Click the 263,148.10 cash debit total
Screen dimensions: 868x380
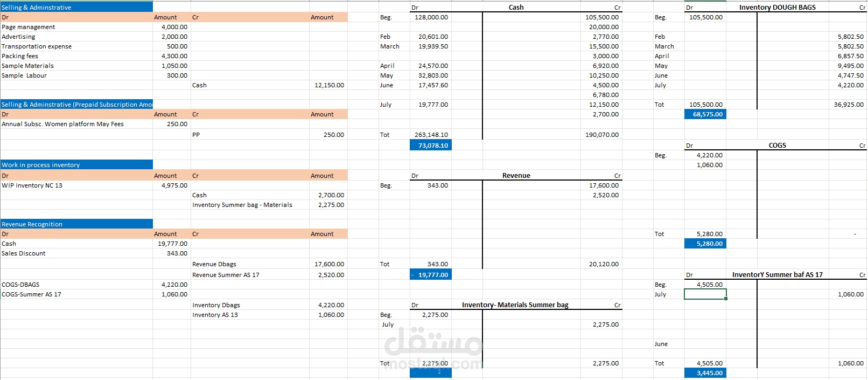(431, 135)
